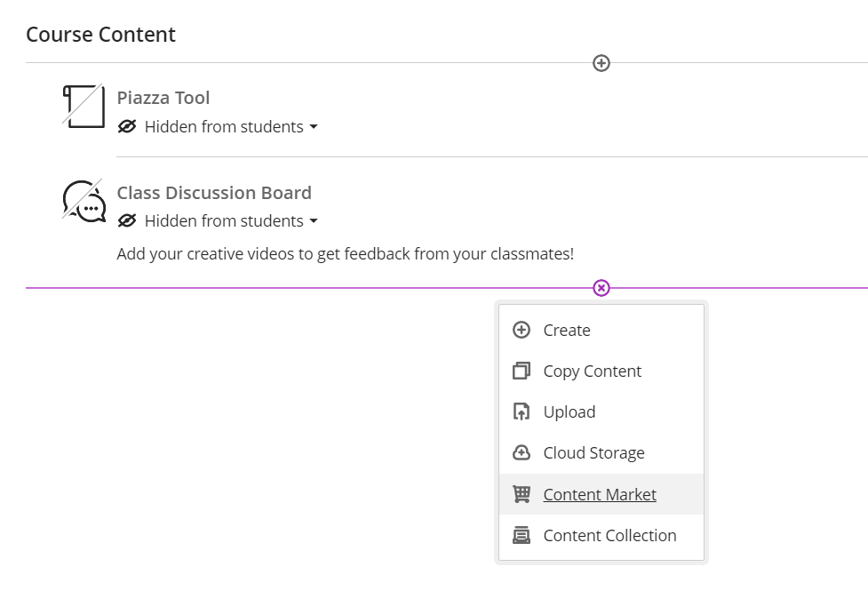The width and height of the screenshot is (868, 591).
Task: Click the Create plus-circle icon
Action: [x=522, y=330]
